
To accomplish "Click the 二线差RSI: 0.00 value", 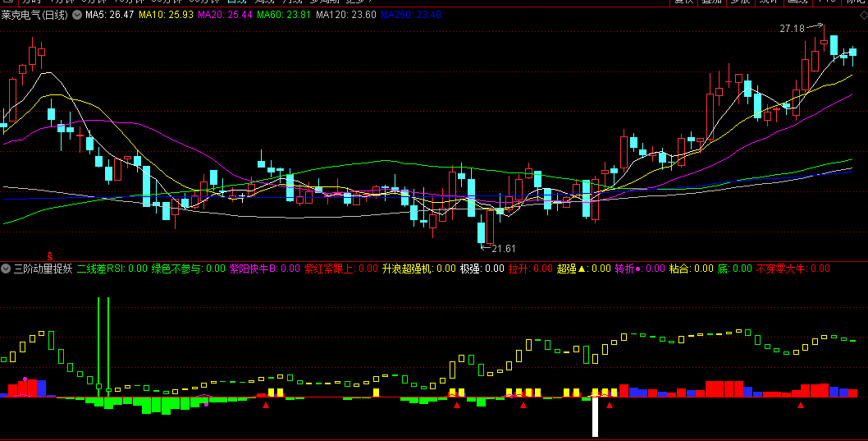I will [112, 269].
